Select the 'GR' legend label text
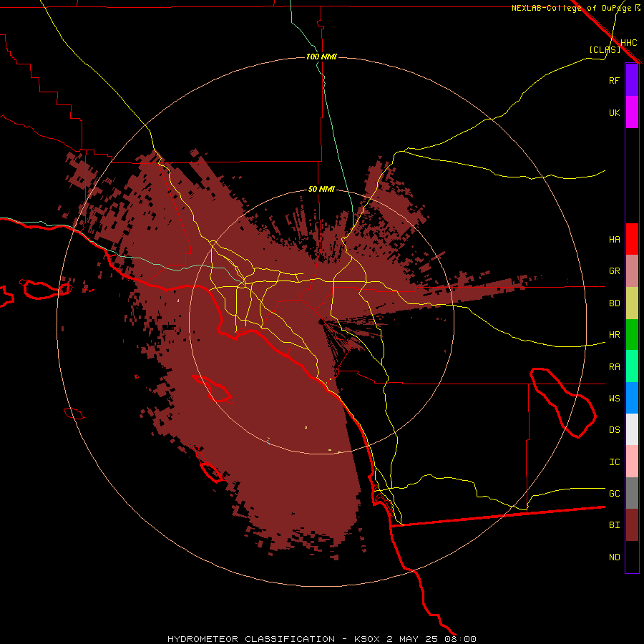 614,271
